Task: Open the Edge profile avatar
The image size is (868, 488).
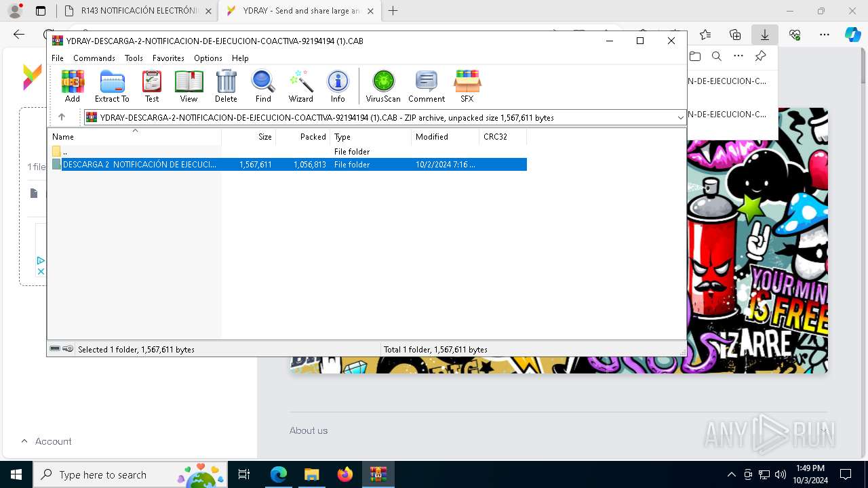Action: click(14, 11)
